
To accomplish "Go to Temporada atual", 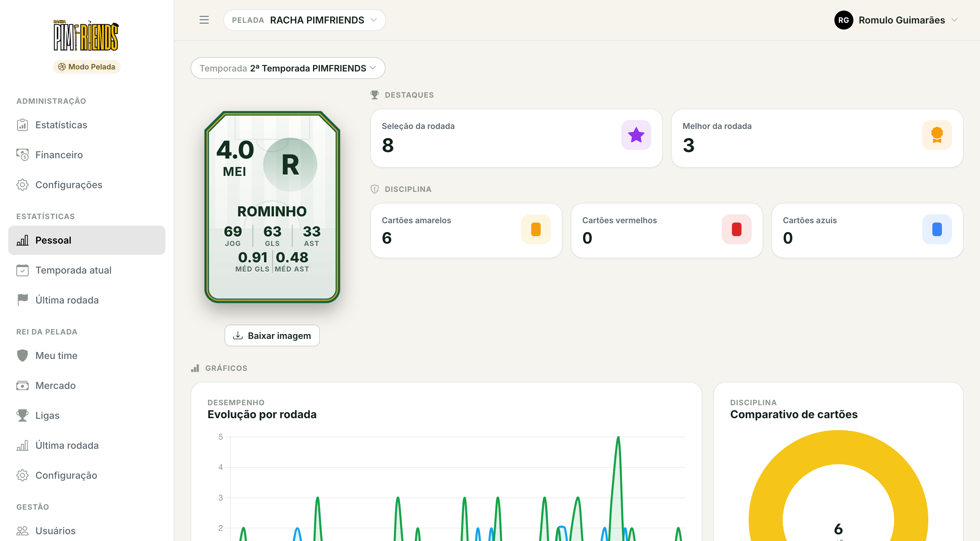I will [x=86, y=270].
